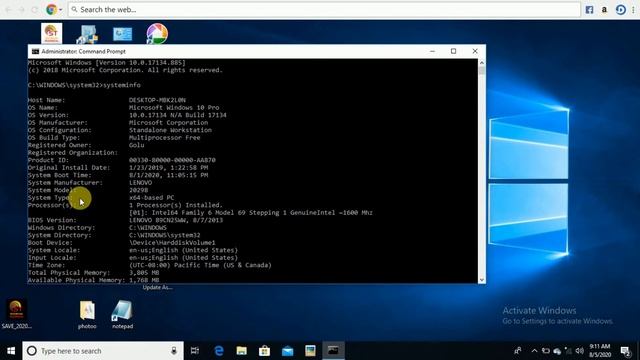Click the "1 Processor(s) Installed." line
The image size is (640, 360).
pos(176,205)
